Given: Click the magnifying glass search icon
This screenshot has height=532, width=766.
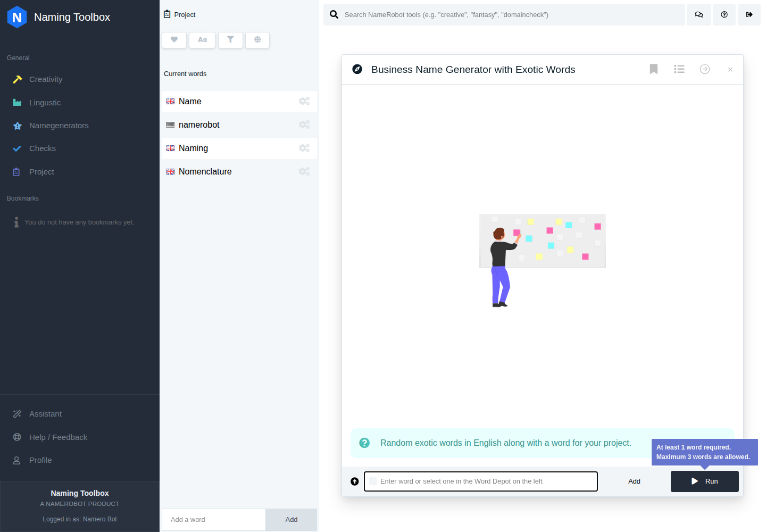Looking at the screenshot, I should 334,14.
